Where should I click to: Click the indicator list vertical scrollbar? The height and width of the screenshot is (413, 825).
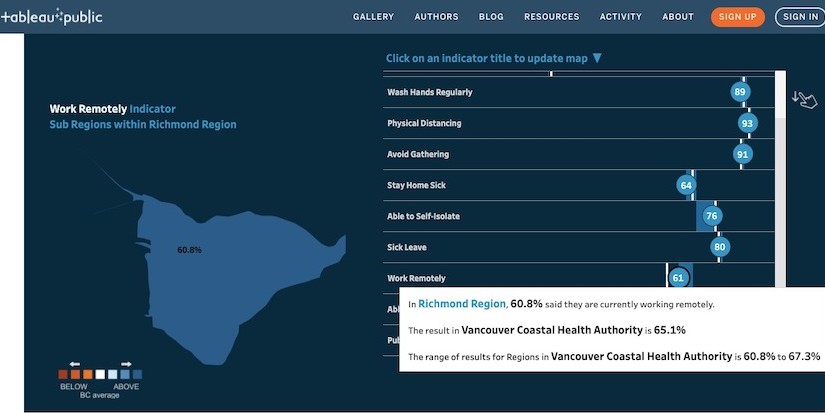coord(780,180)
